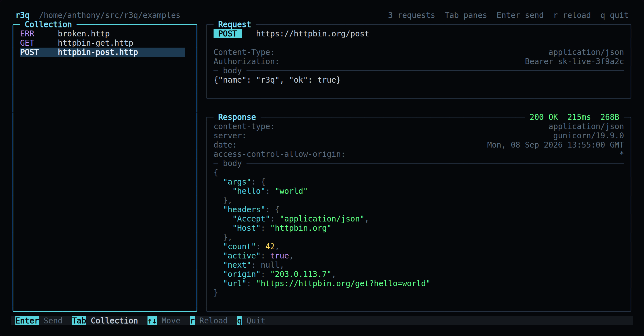
Task: Click the 200 OK status
Action: coord(544,117)
